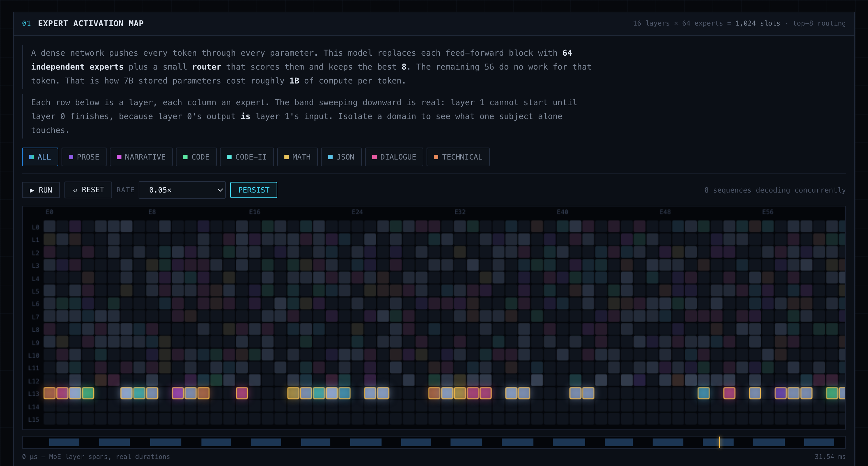This screenshot has height=466, width=868.
Task: Open the RATE 0.05× dropdown
Action: (x=182, y=190)
